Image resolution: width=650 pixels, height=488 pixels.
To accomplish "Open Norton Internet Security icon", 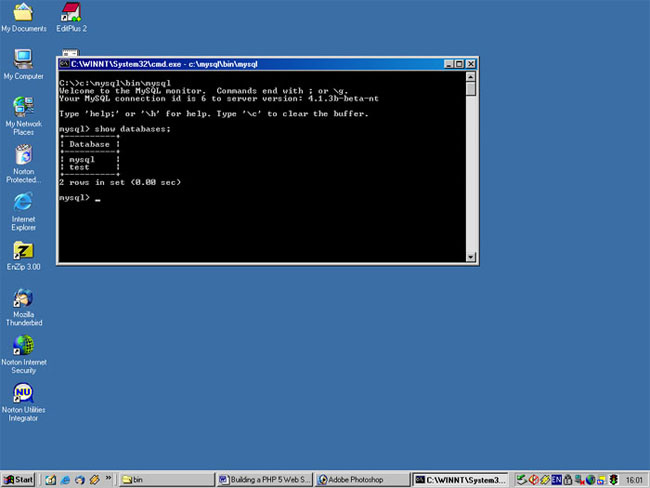I will coord(23,346).
